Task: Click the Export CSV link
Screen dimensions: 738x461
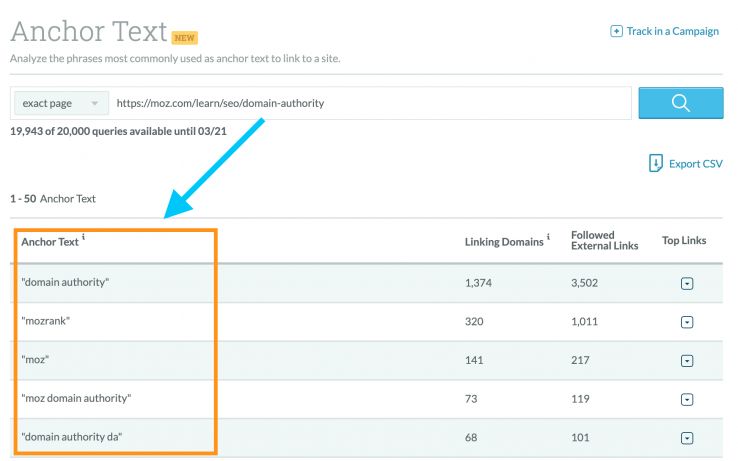Action: click(696, 164)
